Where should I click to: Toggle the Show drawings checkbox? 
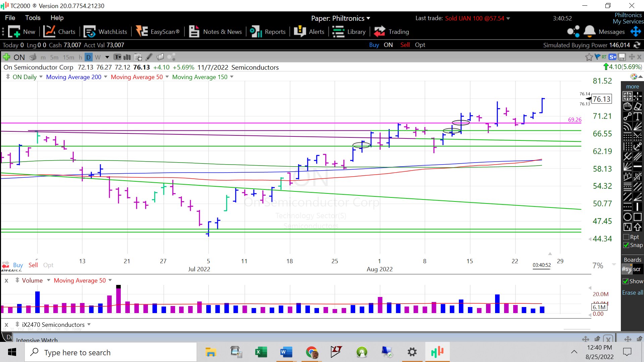626,281
